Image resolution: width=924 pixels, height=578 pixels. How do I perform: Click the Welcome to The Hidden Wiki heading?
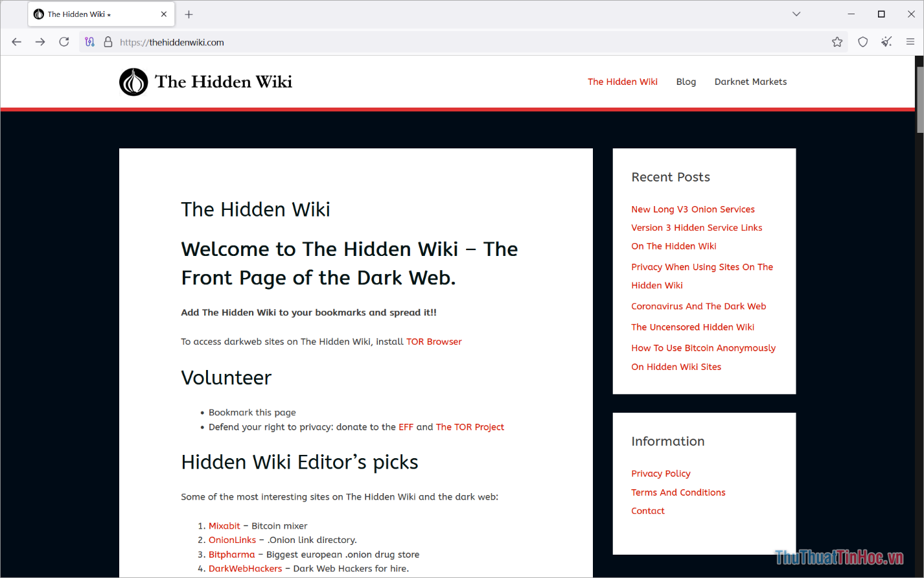tap(349, 263)
